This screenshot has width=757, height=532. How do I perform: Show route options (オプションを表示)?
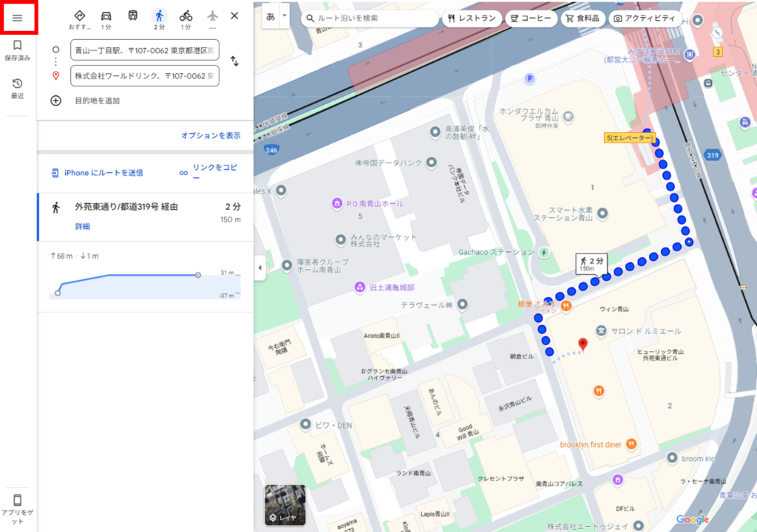(x=211, y=135)
